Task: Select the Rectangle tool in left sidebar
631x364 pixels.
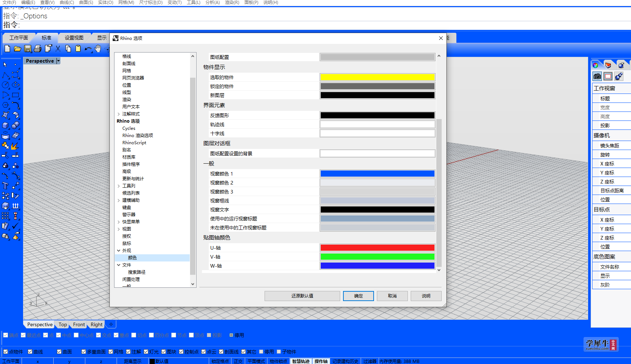Action: tap(15, 95)
